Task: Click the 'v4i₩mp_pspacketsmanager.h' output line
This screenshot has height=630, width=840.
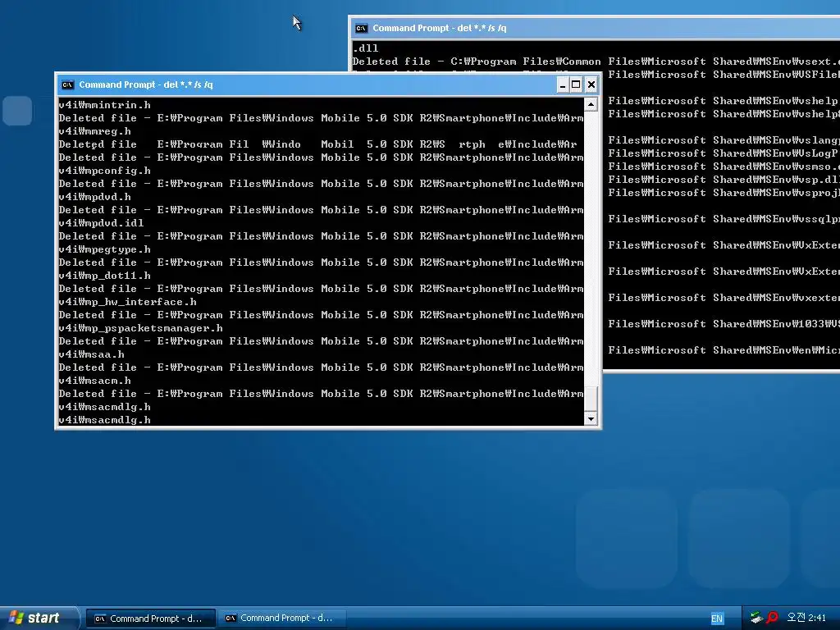Action: click(141, 328)
